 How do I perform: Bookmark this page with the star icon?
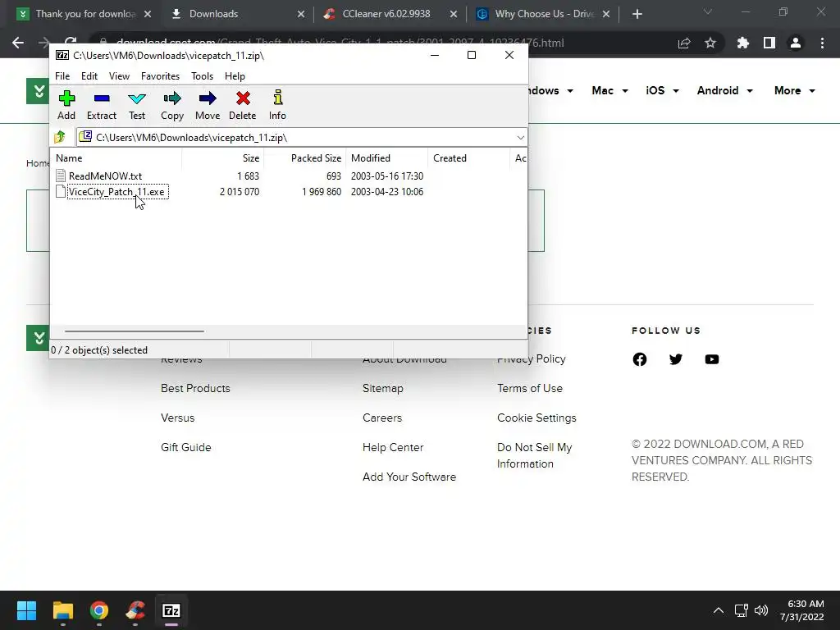click(710, 43)
